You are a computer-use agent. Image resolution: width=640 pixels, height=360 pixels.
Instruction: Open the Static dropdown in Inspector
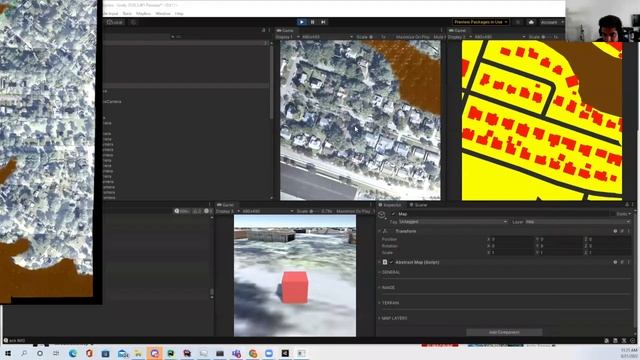coord(624,214)
